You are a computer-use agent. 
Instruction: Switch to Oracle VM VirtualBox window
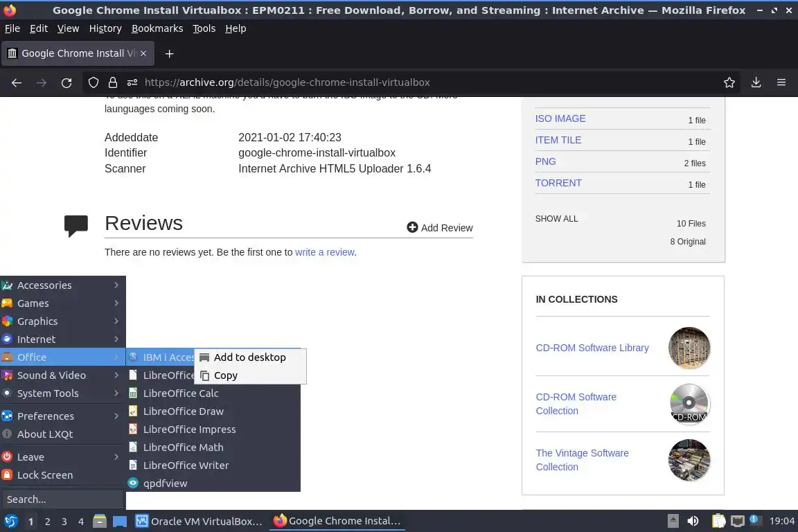(199, 522)
